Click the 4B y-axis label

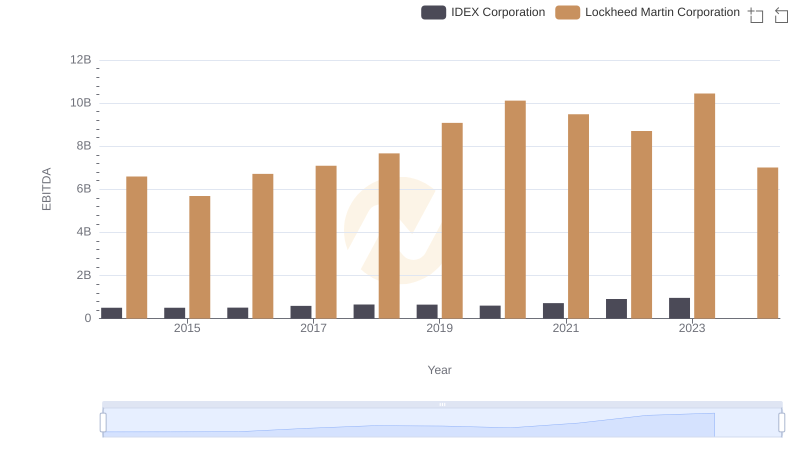(x=84, y=232)
